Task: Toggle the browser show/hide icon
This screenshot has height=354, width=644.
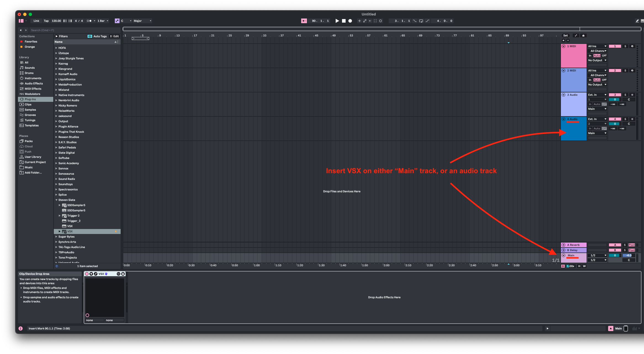Action: 21,21
